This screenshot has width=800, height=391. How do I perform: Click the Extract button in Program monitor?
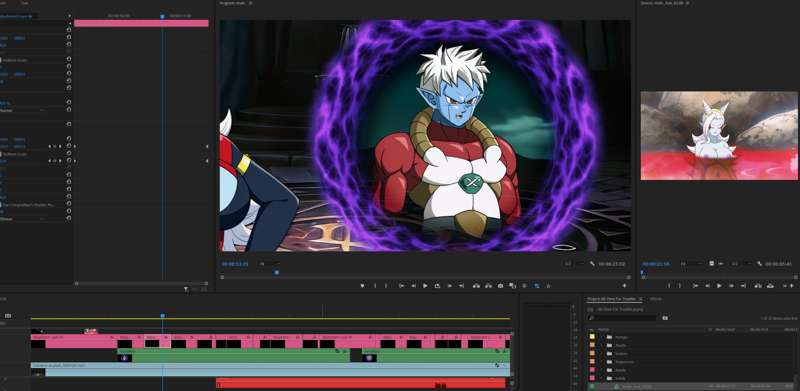click(x=488, y=286)
